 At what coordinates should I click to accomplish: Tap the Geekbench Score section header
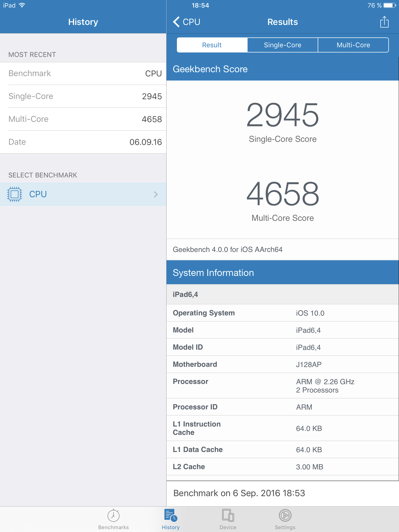point(283,69)
